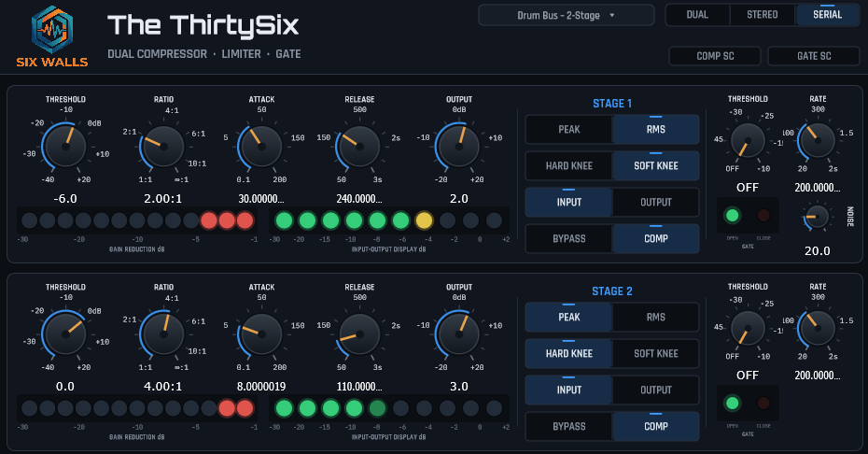
Task: Click Stage 1 gate Rate knob
Action: pos(817,141)
